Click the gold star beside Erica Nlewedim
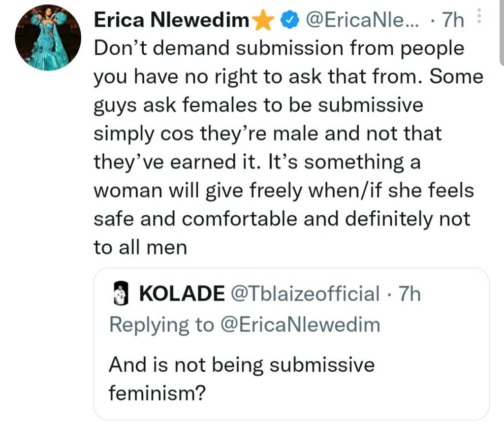 point(263,20)
